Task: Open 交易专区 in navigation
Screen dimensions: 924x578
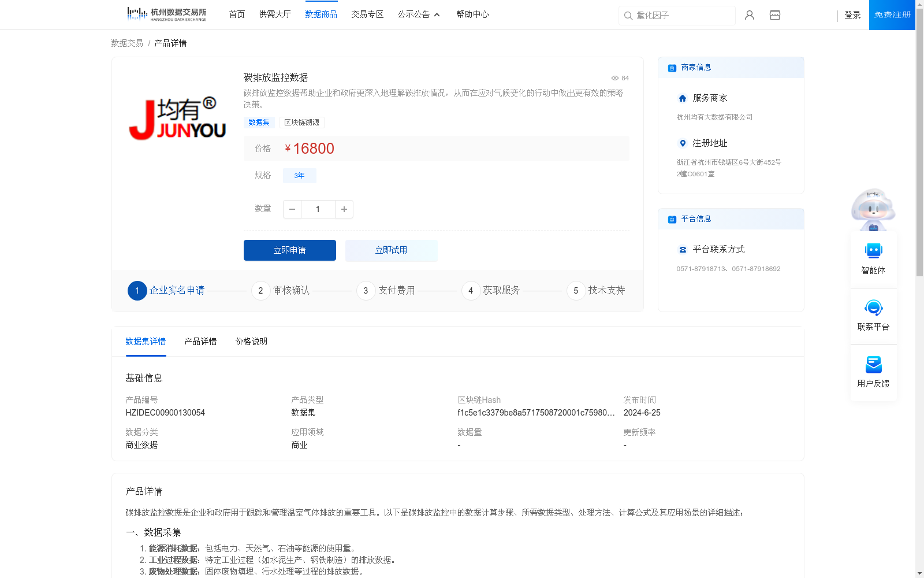Action: click(367, 14)
